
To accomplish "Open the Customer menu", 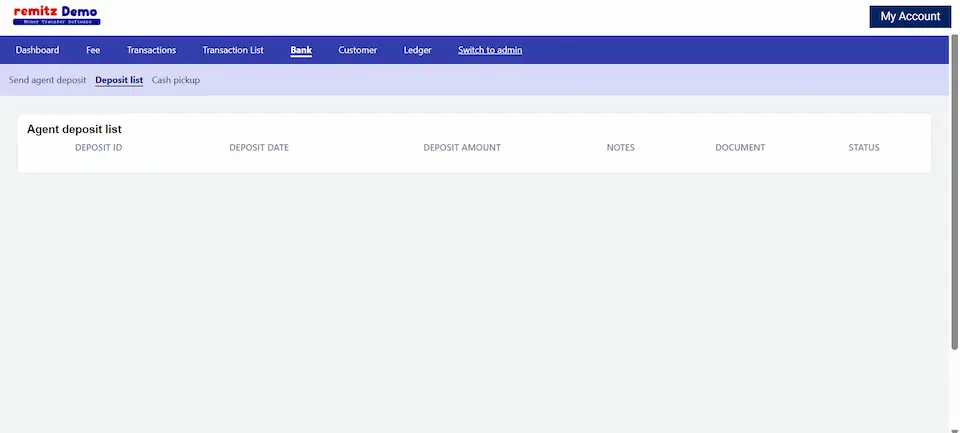I will pyautogui.click(x=358, y=50).
